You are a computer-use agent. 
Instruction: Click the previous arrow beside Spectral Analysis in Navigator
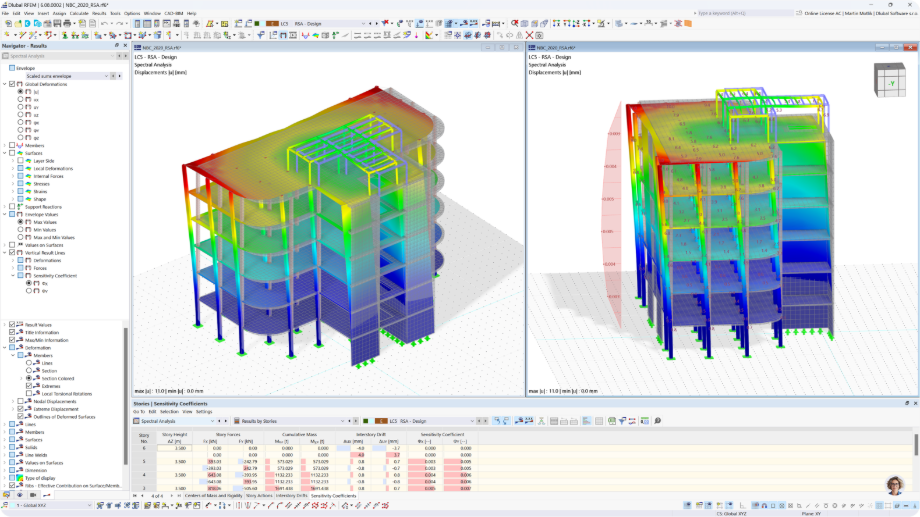click(119, 56)
